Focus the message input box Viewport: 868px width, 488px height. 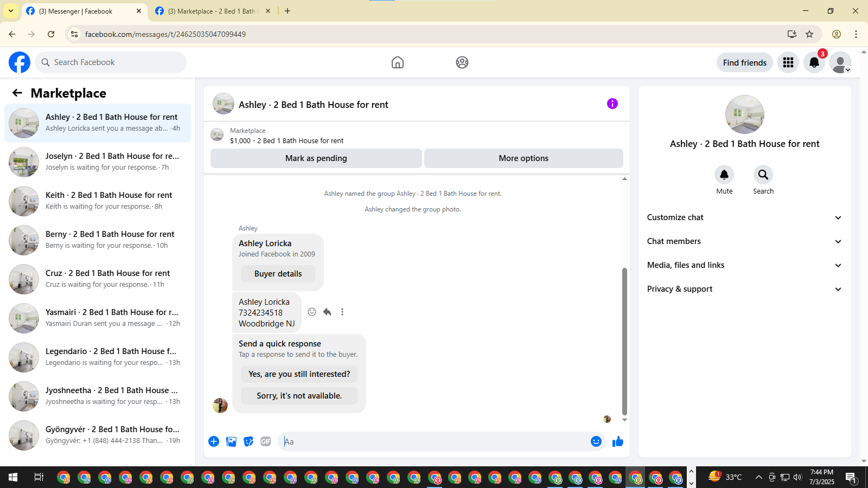click(434, 441)
